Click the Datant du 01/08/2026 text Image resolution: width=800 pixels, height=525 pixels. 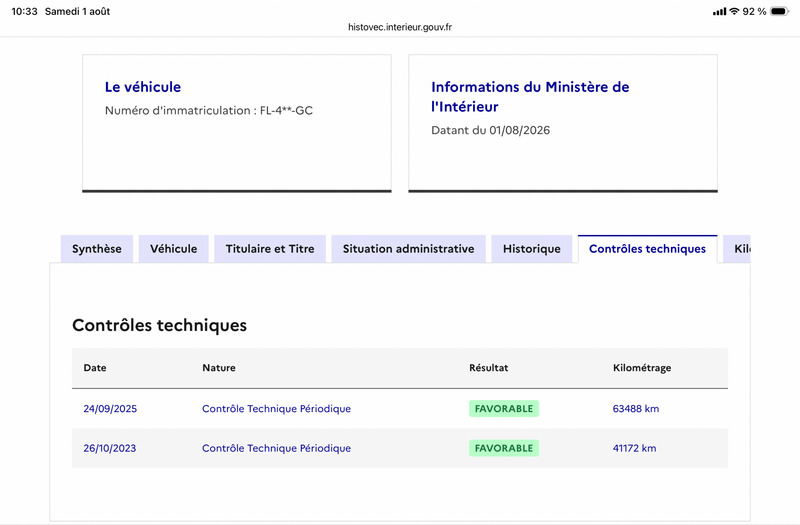[490, 130]
